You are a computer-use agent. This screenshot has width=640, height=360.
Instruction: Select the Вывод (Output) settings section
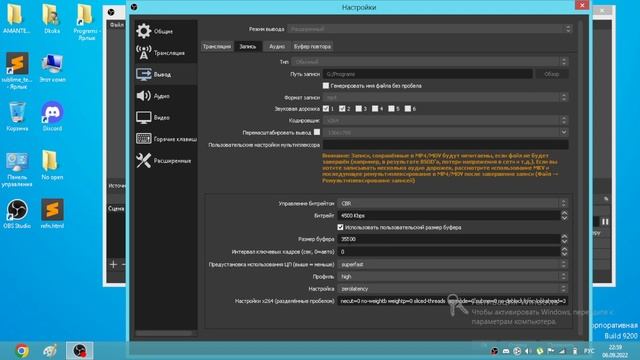tap(166, 74)
